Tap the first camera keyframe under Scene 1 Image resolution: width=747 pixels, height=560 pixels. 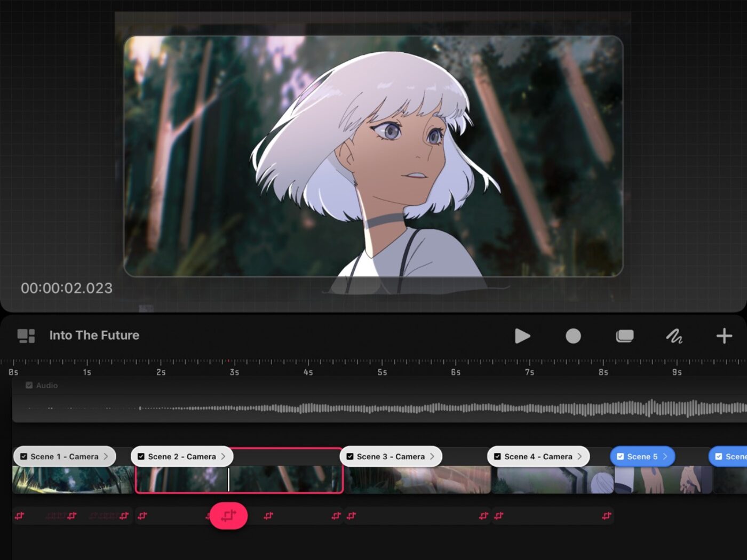tap(20, 516)
